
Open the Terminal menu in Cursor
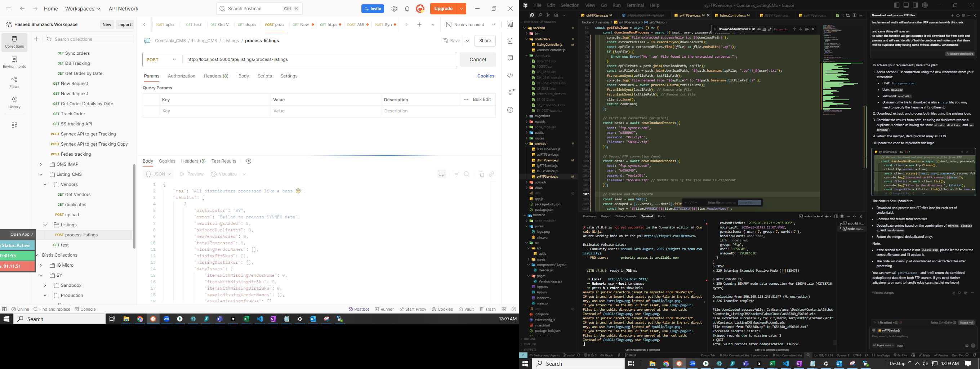point(635,5)
